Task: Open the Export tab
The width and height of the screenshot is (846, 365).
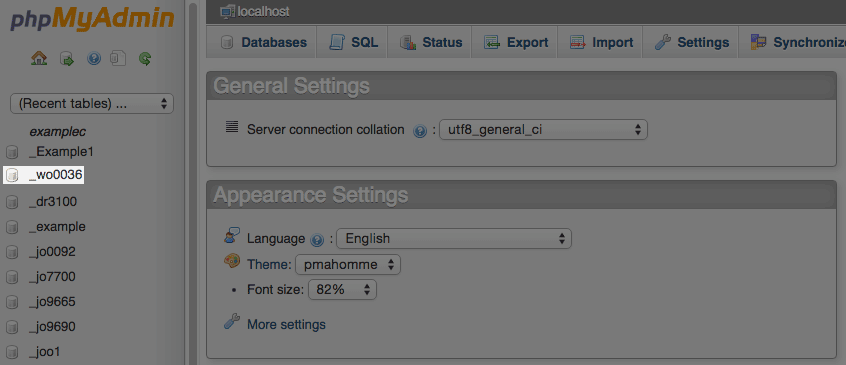Action: tap(516, 43)
